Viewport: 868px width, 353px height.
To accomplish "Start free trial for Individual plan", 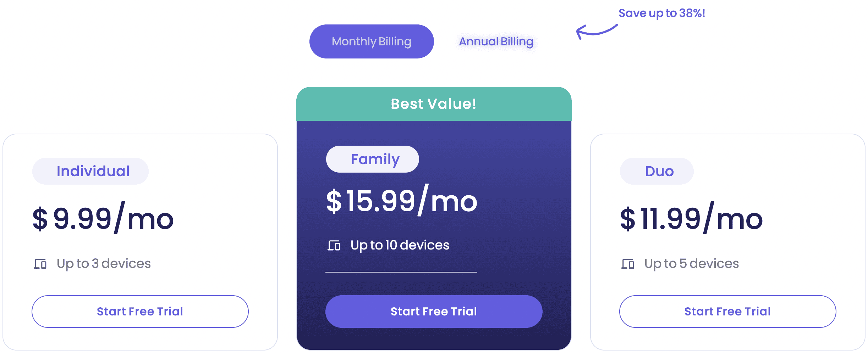I will click(x=140, y=312).
